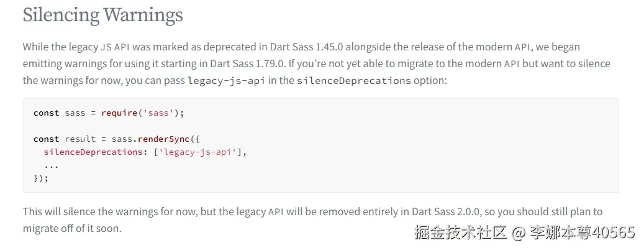This screenshot has height=250, width=644.
Task: Click the Silencing Warnings heading
Action: 102,15
